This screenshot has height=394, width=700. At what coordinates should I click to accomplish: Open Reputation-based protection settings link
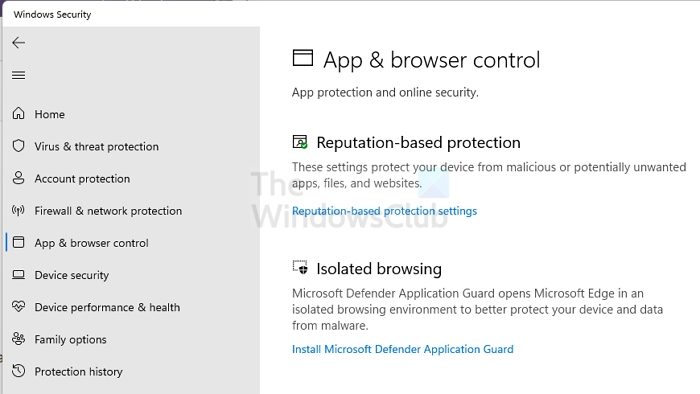tap(384, 211)
